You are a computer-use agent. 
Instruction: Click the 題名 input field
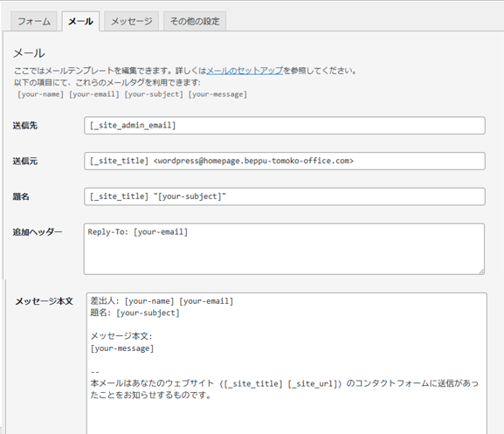(285, 196)
